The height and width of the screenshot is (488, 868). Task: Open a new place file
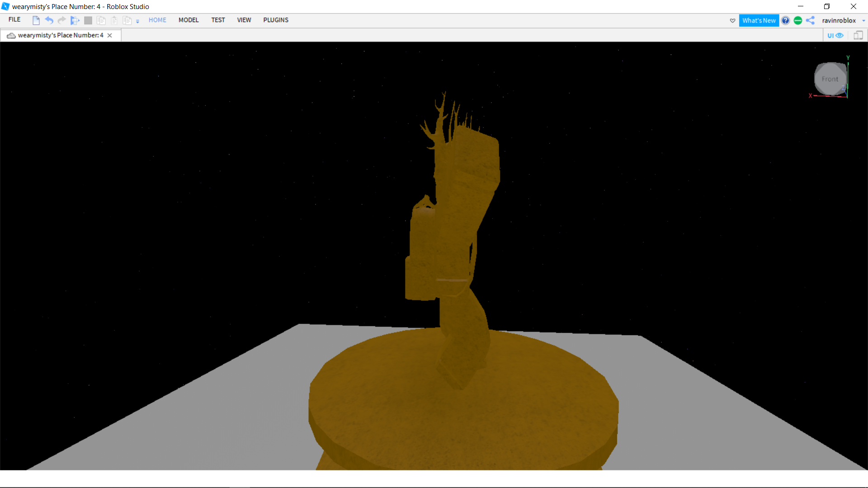point(36,20)
